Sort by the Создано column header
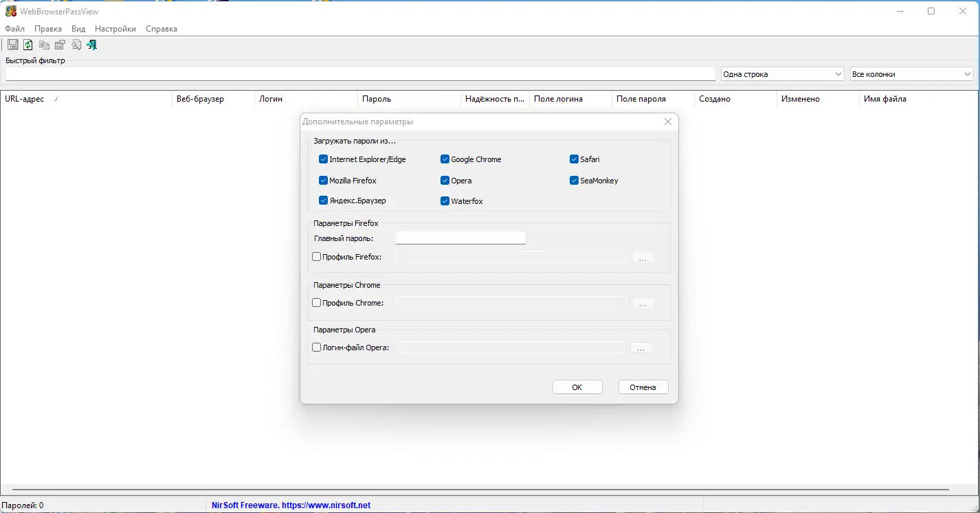This screenshot has height=513, width=980. pyautogui.click(x=735, y=99)
